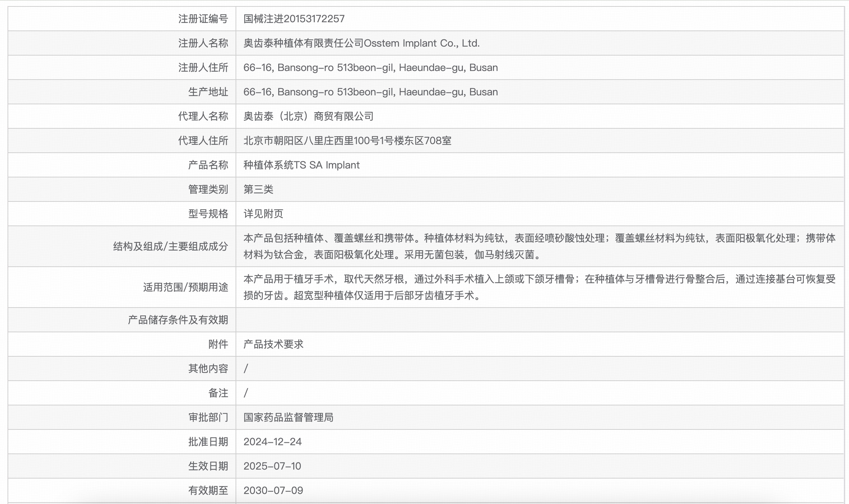Click the approval department 国家药品监督管理局
Image resolution: width=849 pixels, height=504 pixels.
point(288,417)
